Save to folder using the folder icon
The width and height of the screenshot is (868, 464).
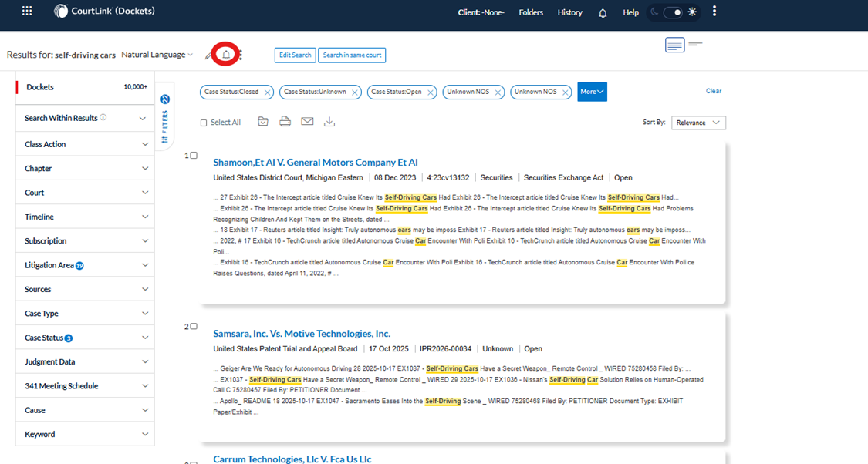coord(263,122)
